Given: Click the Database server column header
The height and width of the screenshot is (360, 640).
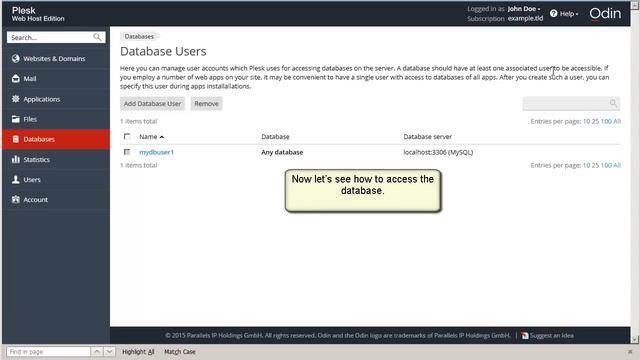Looking at the screenshot, I should (427, 136).
